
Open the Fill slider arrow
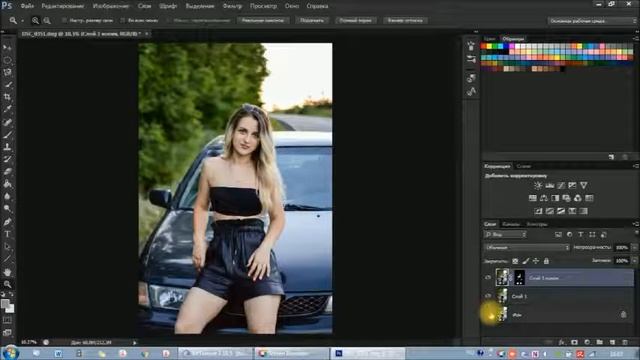[634, 261]
